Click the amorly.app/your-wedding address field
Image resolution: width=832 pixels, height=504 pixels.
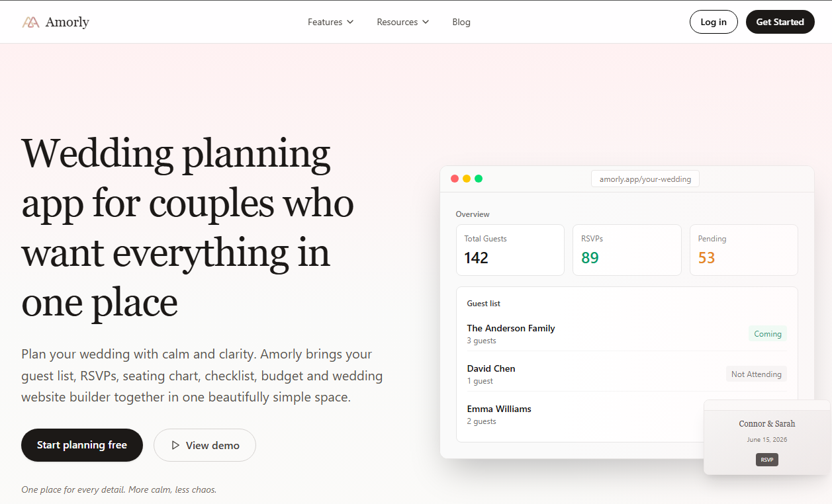click(x=645, y=179)
